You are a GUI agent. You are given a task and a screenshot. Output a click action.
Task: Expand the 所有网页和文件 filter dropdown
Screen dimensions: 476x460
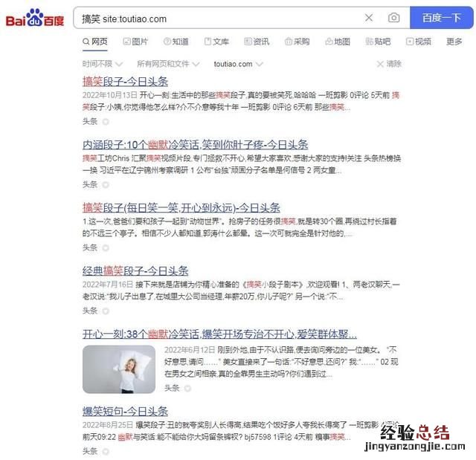point(168,64)
